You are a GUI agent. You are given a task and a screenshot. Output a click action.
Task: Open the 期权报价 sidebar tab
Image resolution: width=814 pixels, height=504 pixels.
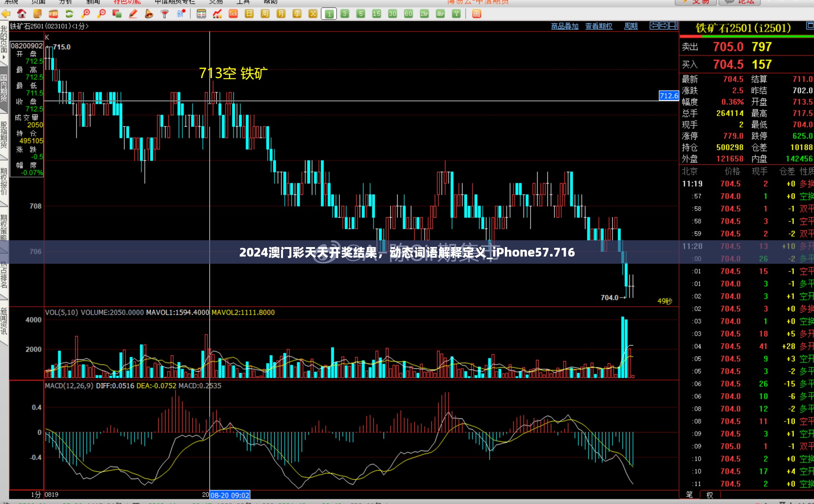(x=4, y=182)
